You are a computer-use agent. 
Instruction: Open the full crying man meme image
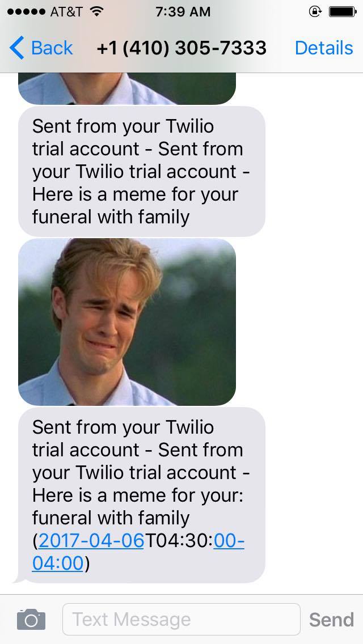coord(127,322)
